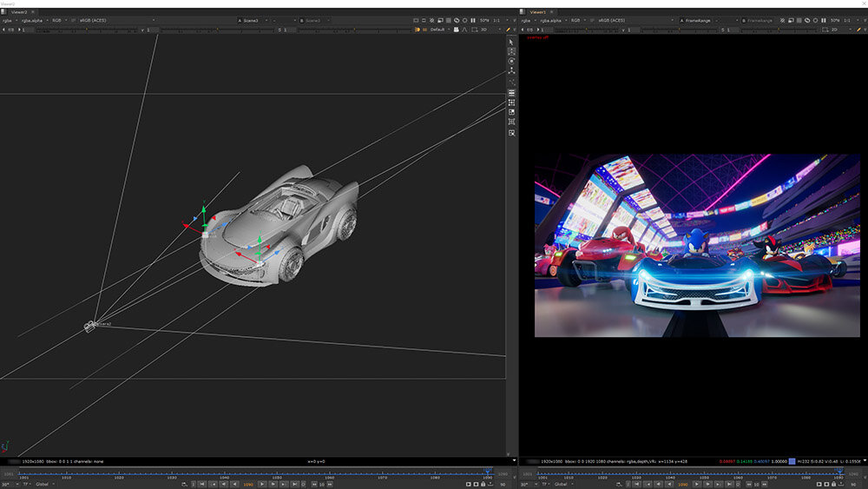Switch to the Viewer2 tab
Viewport: 868px width, 489px height.
tap(19, 11)
